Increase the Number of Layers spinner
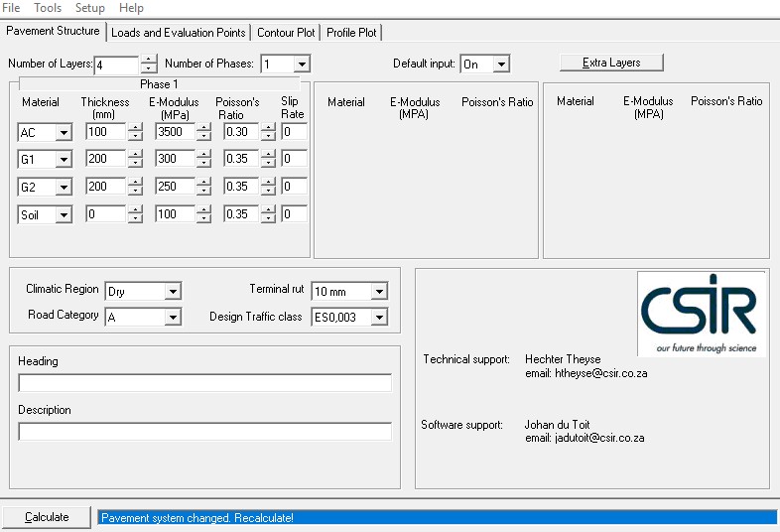 coord(149,59)
